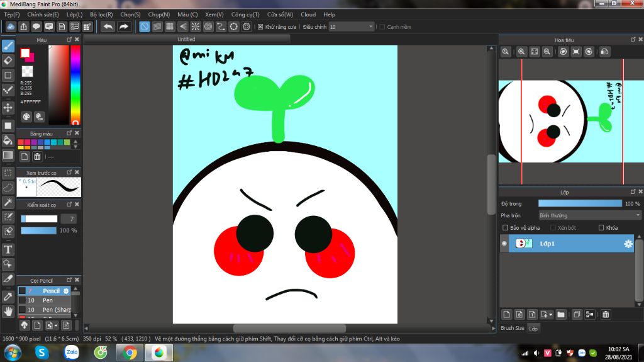The image size is (644, 362).
Task: Open Bộ lọc(R) menu
Action: (101, 14)
